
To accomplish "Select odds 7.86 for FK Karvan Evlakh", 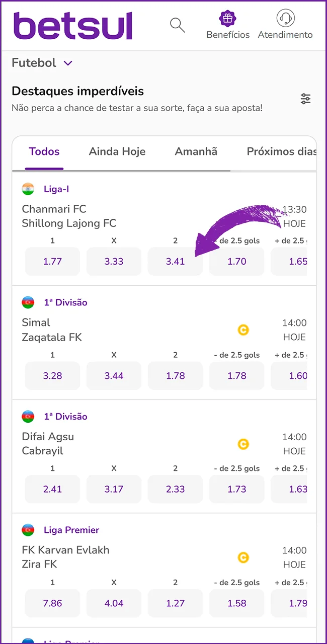I will coord(52,603).
